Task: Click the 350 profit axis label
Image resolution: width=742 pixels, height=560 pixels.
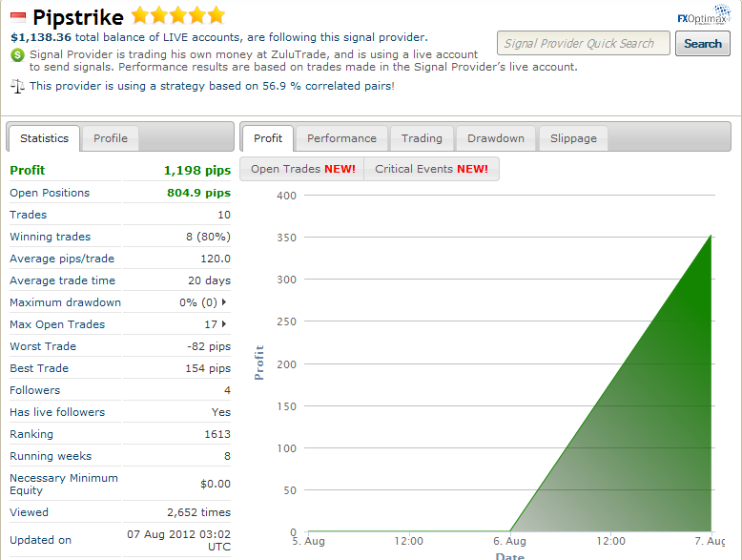Action: [x=287, y=238]
